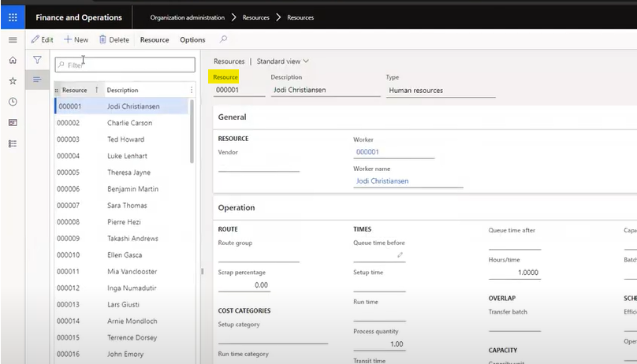Open the Resource menu tab
The width and height of the screenshot is (637, 364).
[x=155, y=39]
